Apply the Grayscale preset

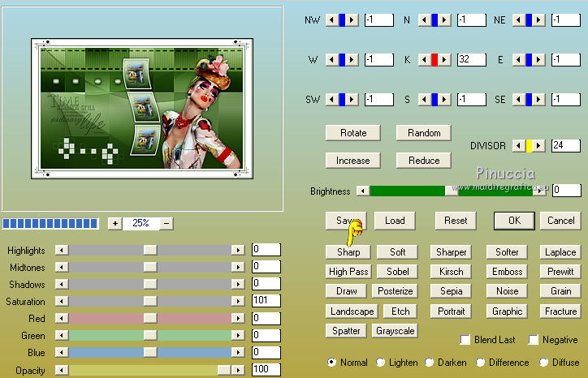pyautogui.click(x=395, y=331)
